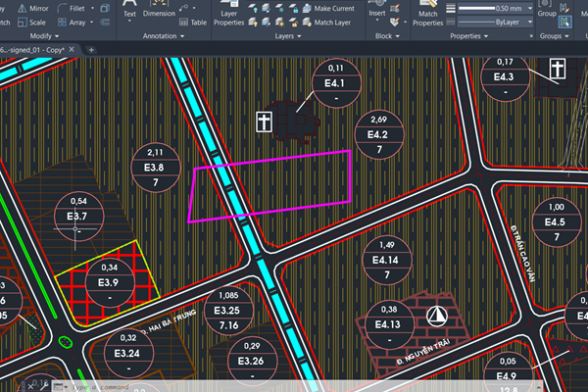Click the E4.2 parcel label
Image resolution: width=588 pixels, height=392 pixels.
tap(378, 134)
